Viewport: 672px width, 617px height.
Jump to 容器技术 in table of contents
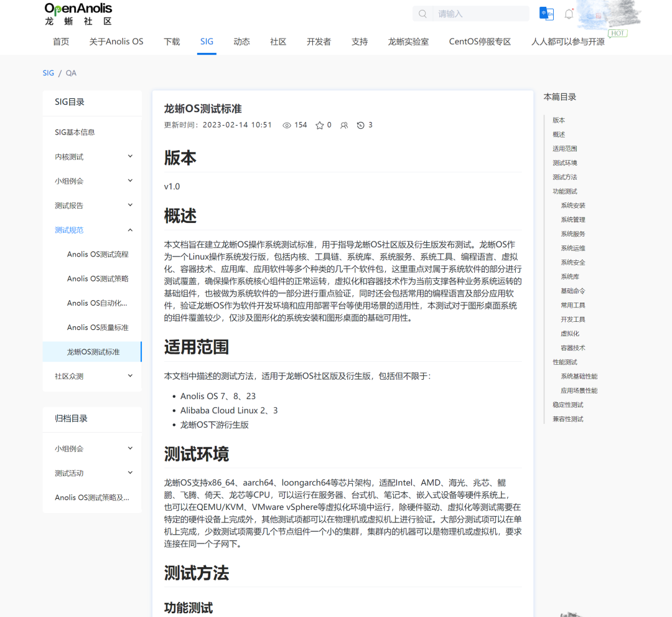573,348
